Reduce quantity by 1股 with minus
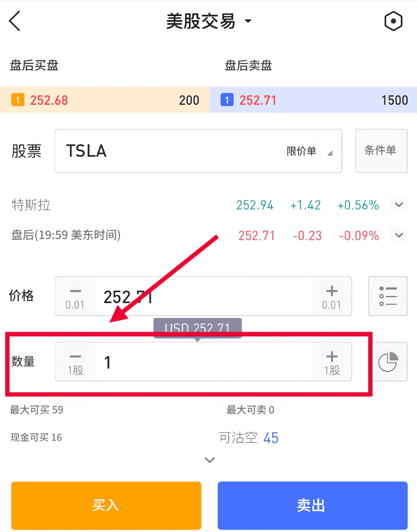This screenshot has height=532, width=417. tap(75, 362)
